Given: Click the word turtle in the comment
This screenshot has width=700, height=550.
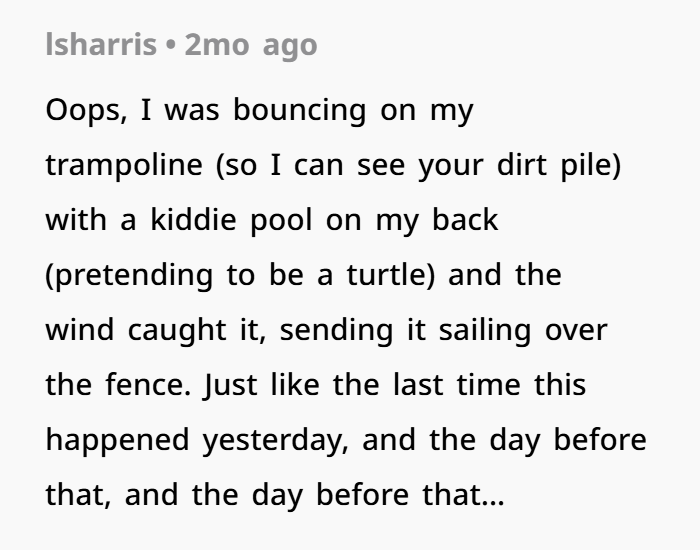Looking at the screenshot, I should 387,275.
